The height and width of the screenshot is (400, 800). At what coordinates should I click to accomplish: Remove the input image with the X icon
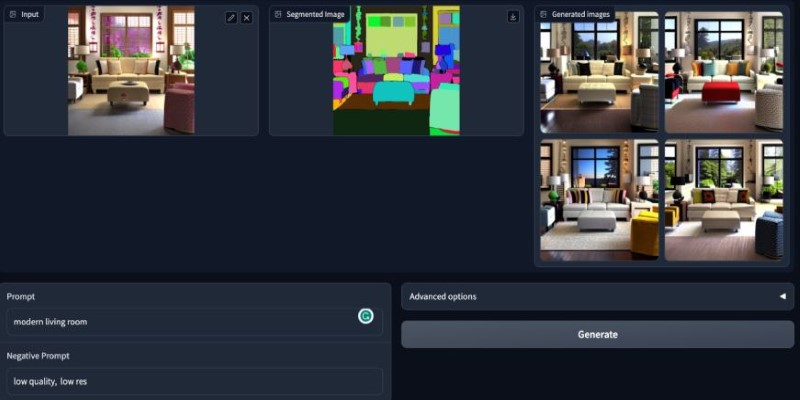246,18
